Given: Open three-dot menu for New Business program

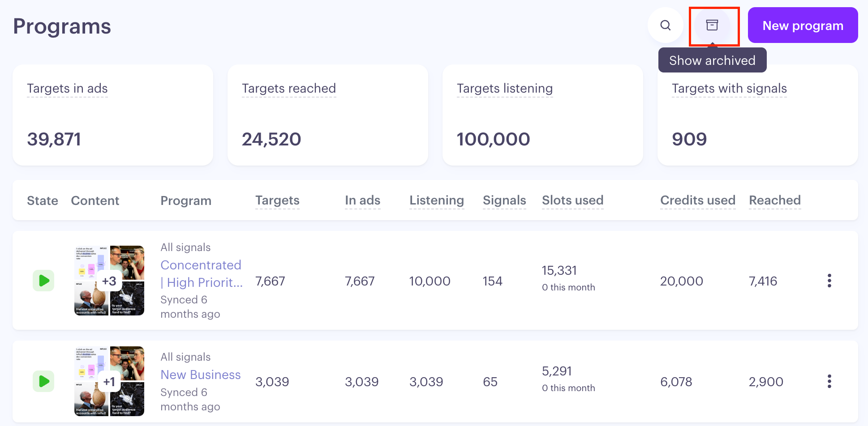Looking at the screenshot, I should pos(829,381).
